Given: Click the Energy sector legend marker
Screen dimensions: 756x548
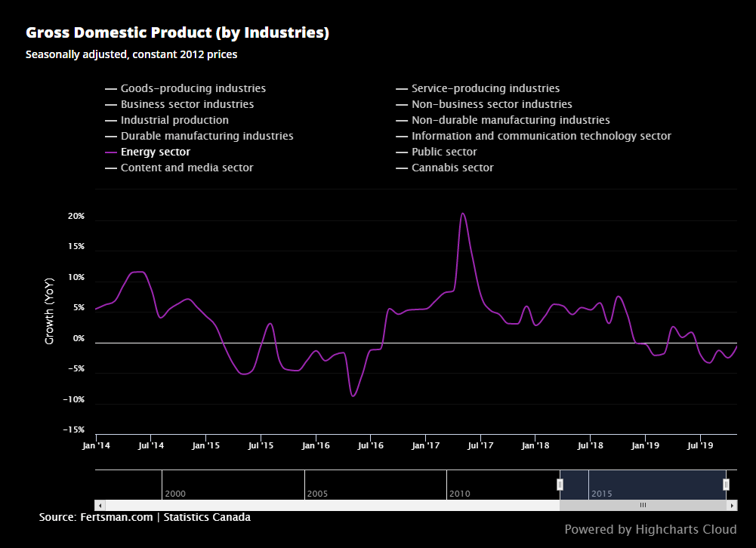Looking at the screenshot, I should click(x=110, y=152).
